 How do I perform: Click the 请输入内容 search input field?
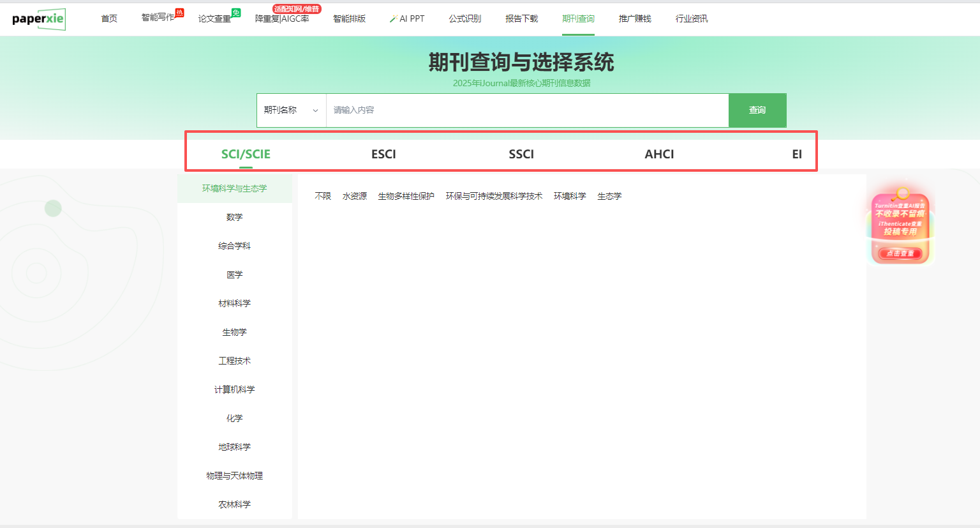coord(527,110)
